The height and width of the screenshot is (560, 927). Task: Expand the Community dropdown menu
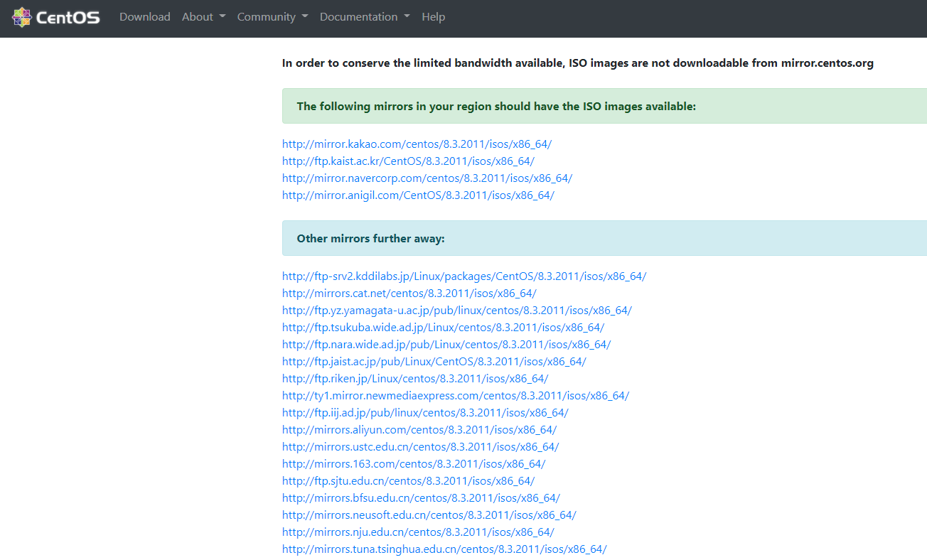[272, 17]
